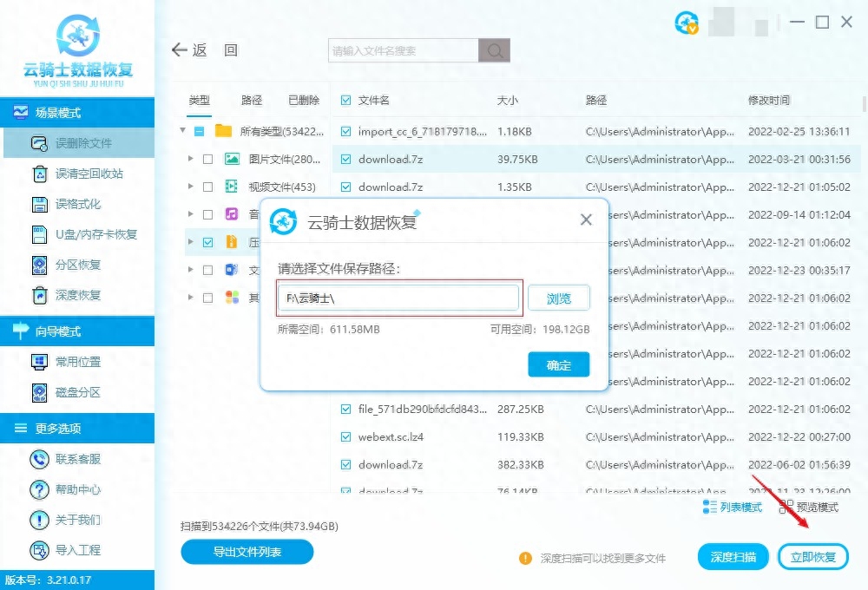Click 浏览 to browse save path

(x=558, y=298)
